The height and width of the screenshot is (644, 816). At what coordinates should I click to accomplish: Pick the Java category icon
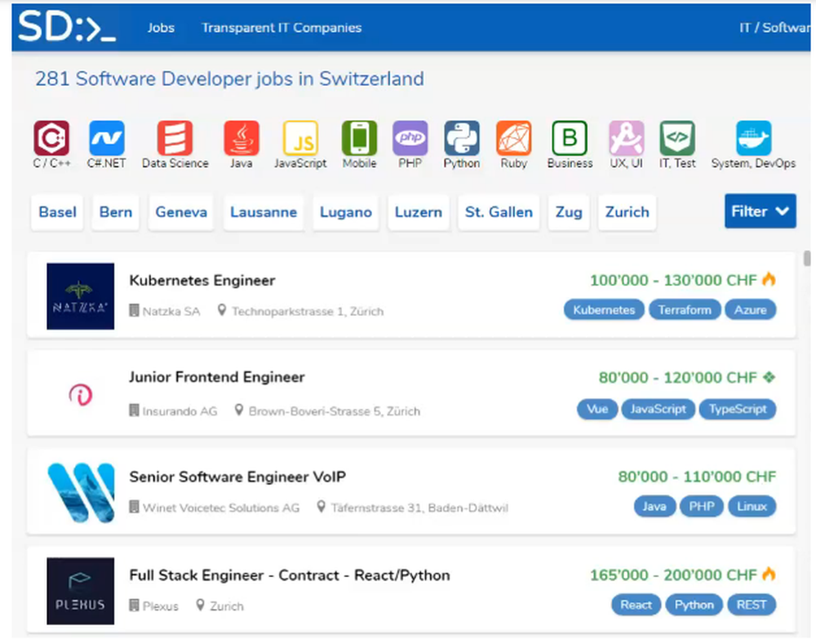(x=242, y=138)
